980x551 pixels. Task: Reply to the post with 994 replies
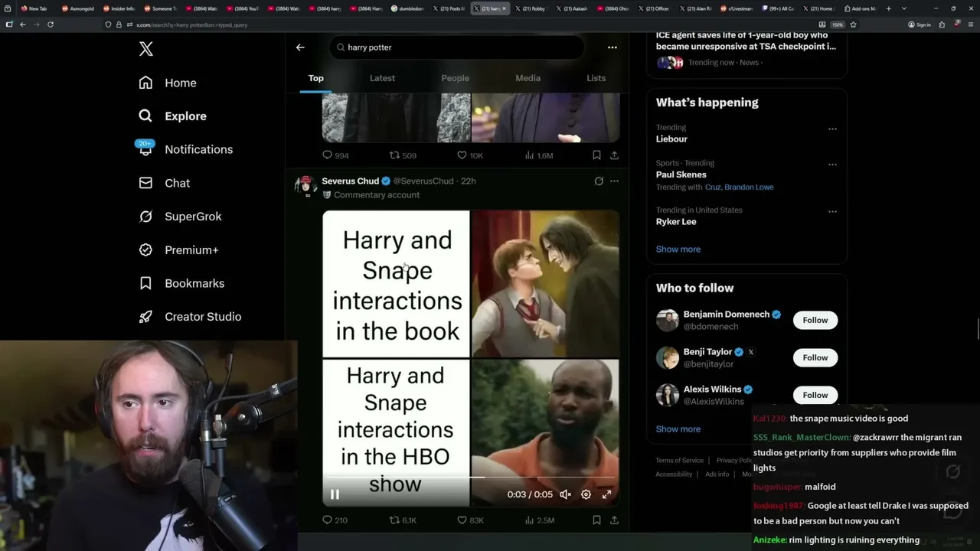(x=335, y=155)
